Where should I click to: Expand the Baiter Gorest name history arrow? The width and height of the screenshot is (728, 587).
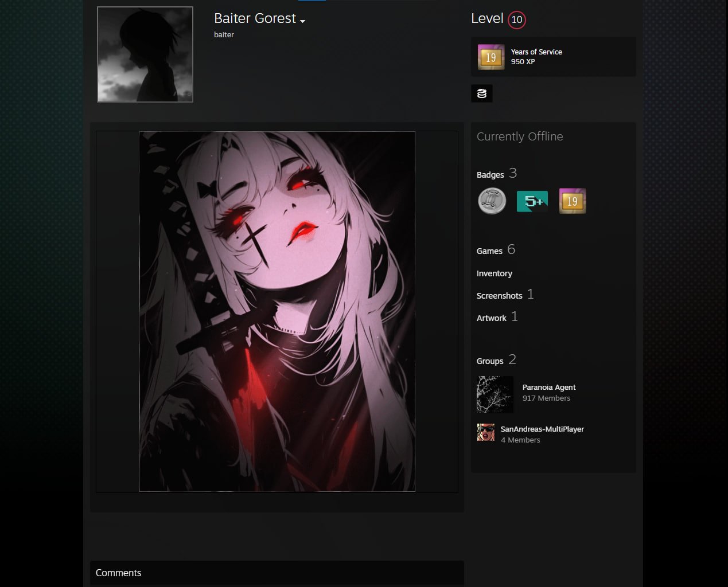(302, 21)
